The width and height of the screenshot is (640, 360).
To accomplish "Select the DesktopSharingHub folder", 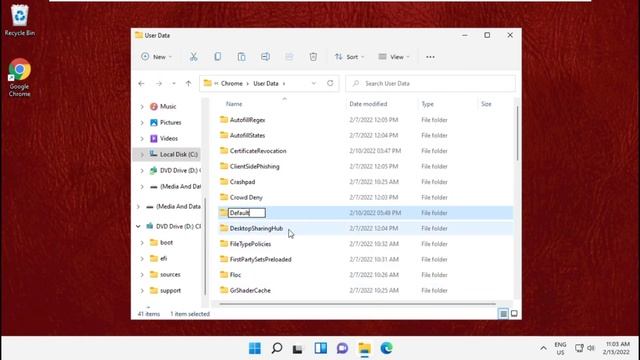I will pos(256,229).
